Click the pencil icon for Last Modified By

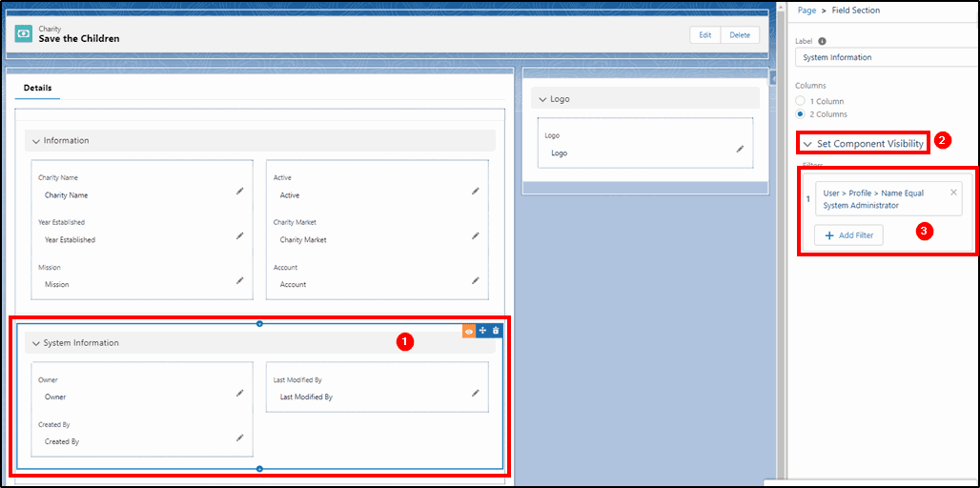tap(475, 393)
